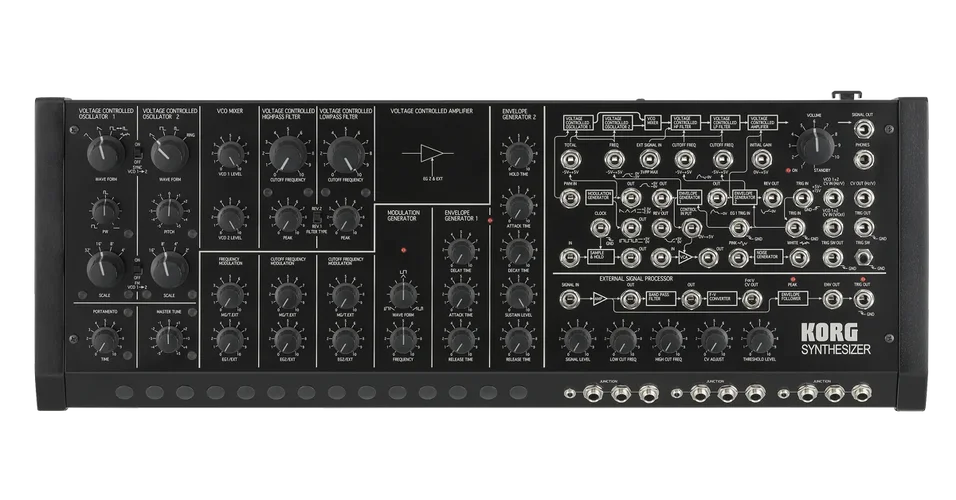Viewport: 956px width, 500px height.
Task: Adjust the Frequency Modulation MG/T.EXT knob
Action: pyautogui.click(x=230, y=296)
